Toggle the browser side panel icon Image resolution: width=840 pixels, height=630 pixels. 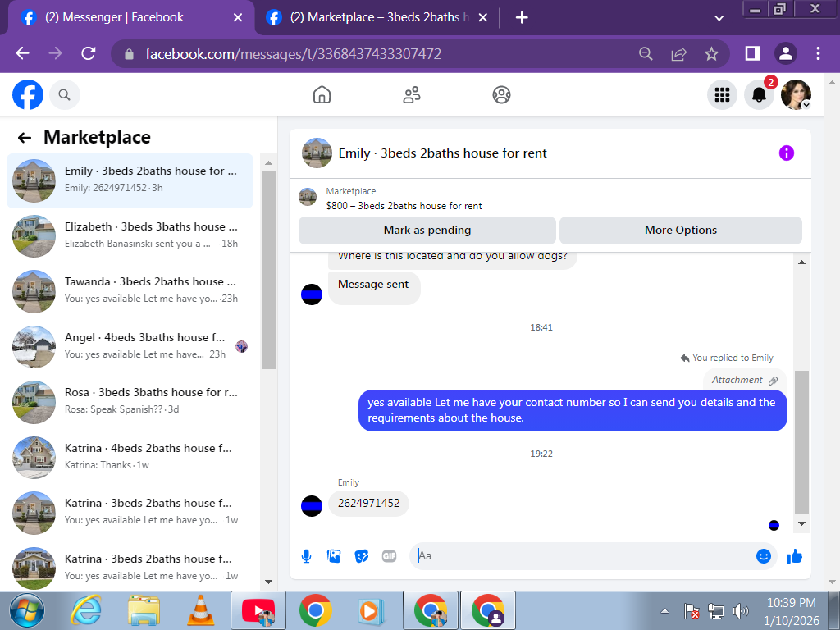click(753, 53)
